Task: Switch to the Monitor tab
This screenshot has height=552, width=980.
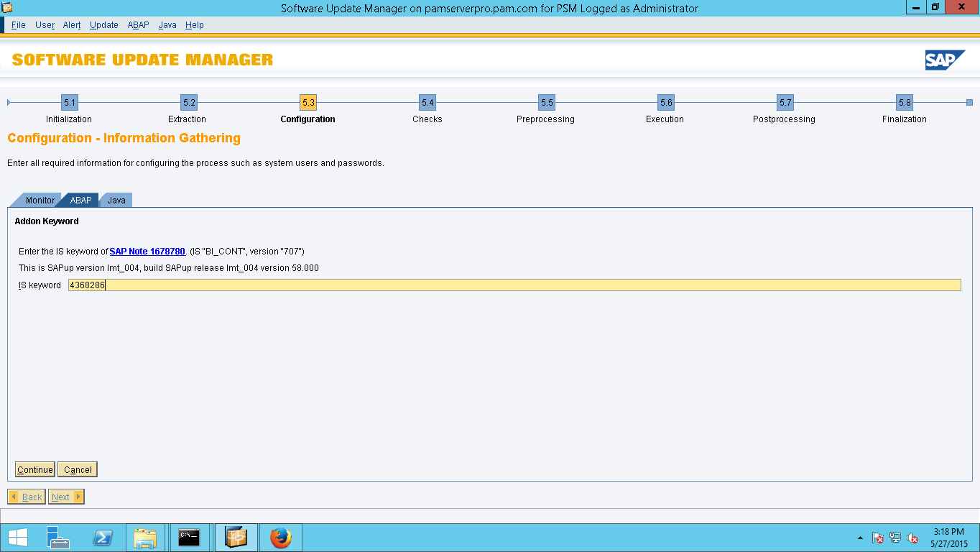Action: [x=40, y=200]
